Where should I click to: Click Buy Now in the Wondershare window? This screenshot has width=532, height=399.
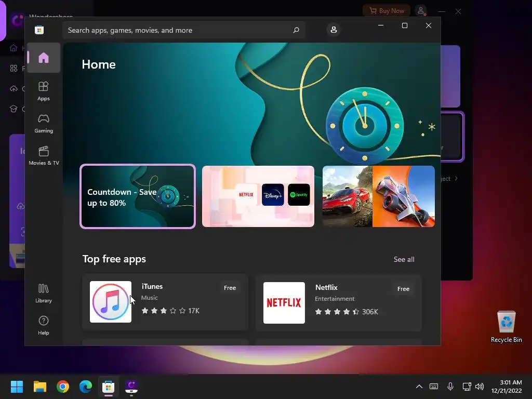click(387, 11)
